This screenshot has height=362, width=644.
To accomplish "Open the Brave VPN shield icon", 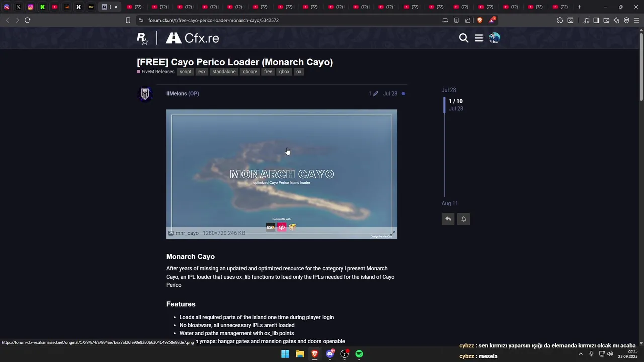I will pyautogui.click(x=626, y=20).
